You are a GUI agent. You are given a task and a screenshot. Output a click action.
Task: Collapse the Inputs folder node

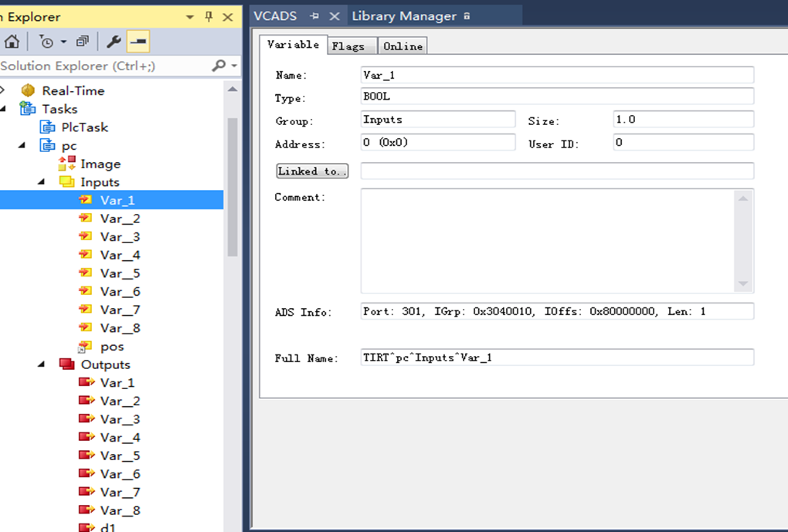click(x=42, y=182)
